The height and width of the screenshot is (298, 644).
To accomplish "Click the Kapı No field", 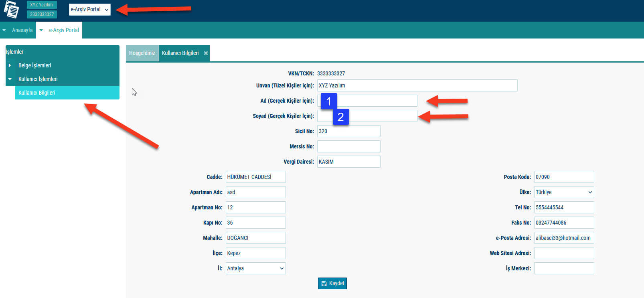I will click(x=255, y=223).
